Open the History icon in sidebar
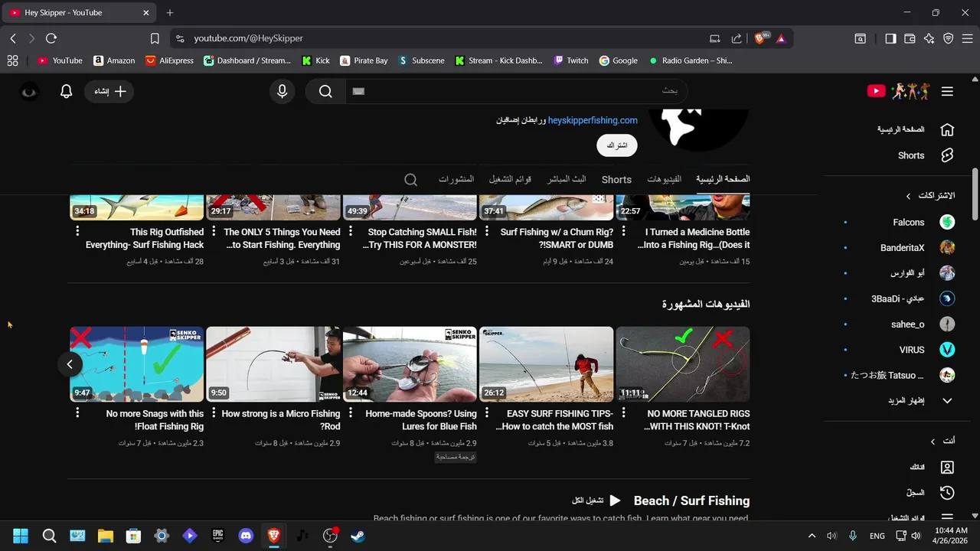980x551 pixels. point(947,493)
